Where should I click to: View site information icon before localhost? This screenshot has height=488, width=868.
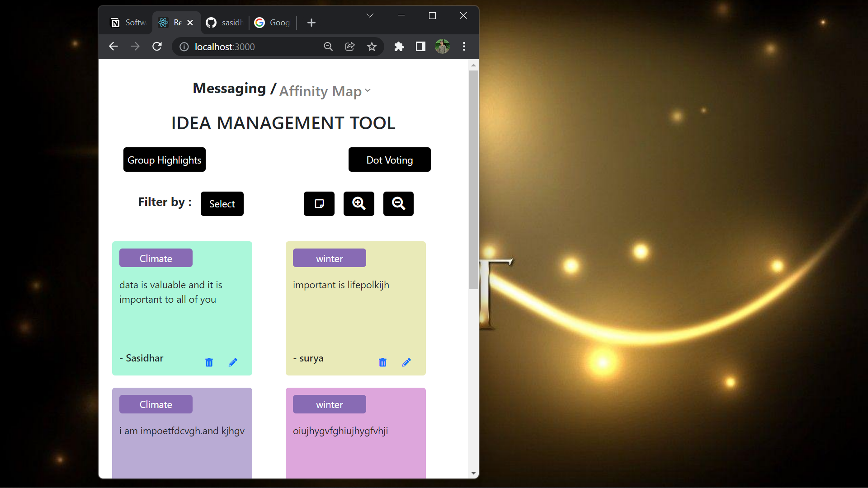point(184,47)
